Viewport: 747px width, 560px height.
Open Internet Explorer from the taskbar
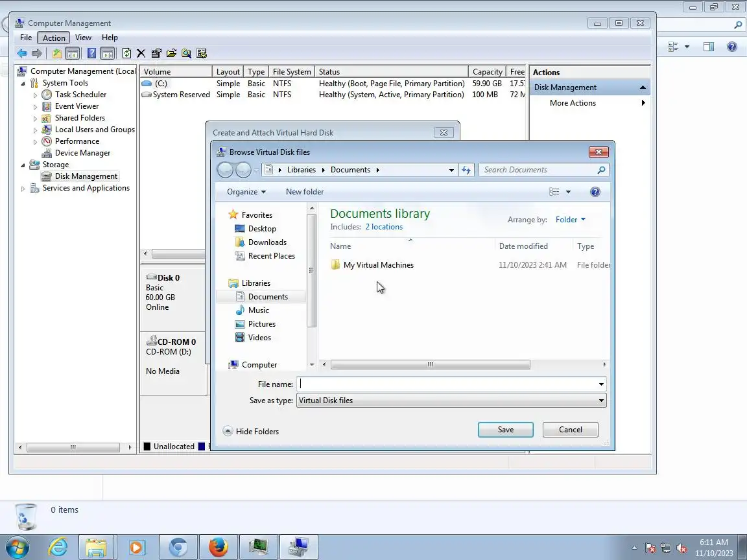(58, 547)
